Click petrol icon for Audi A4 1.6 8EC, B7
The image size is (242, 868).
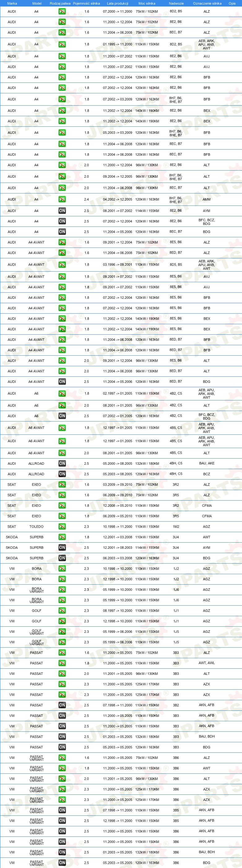pos(62,32)
